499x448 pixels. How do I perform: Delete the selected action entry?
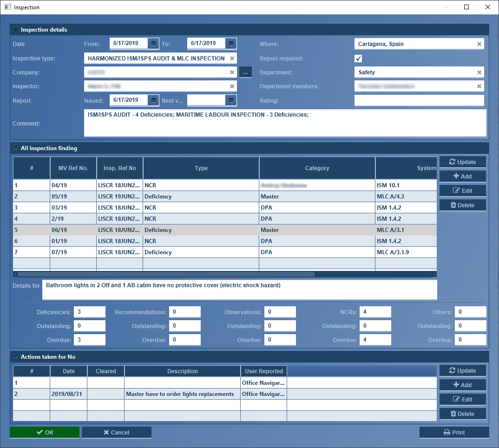[462, 413]
